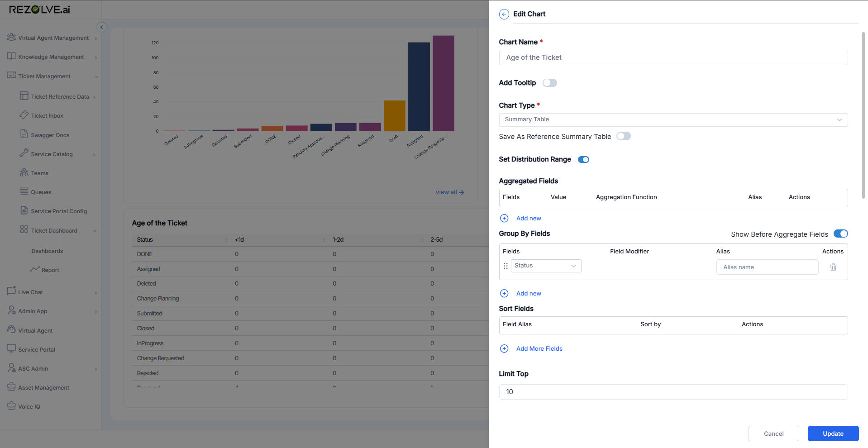Collapse the sidebar with the chevron button
868x448 pixels.
point(101,27)
